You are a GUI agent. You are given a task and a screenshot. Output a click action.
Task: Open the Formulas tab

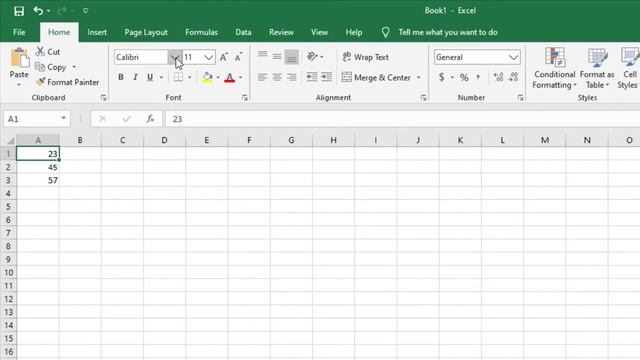(x=201, y=32)
